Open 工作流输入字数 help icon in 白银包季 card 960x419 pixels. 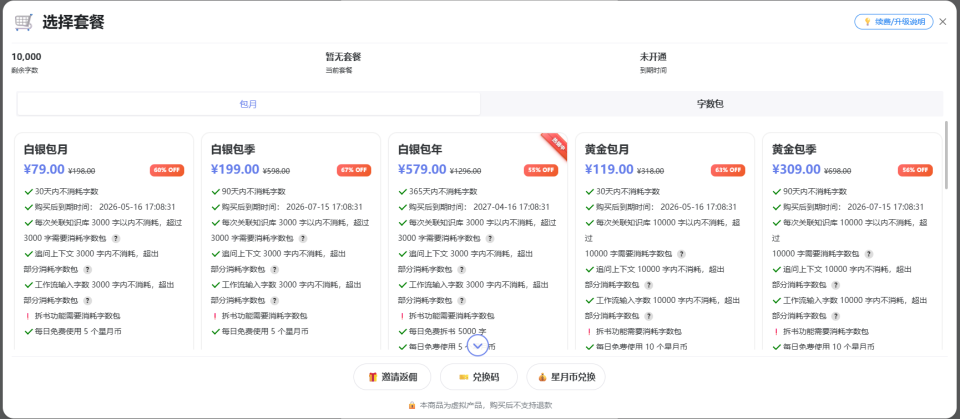coord(275,301)
